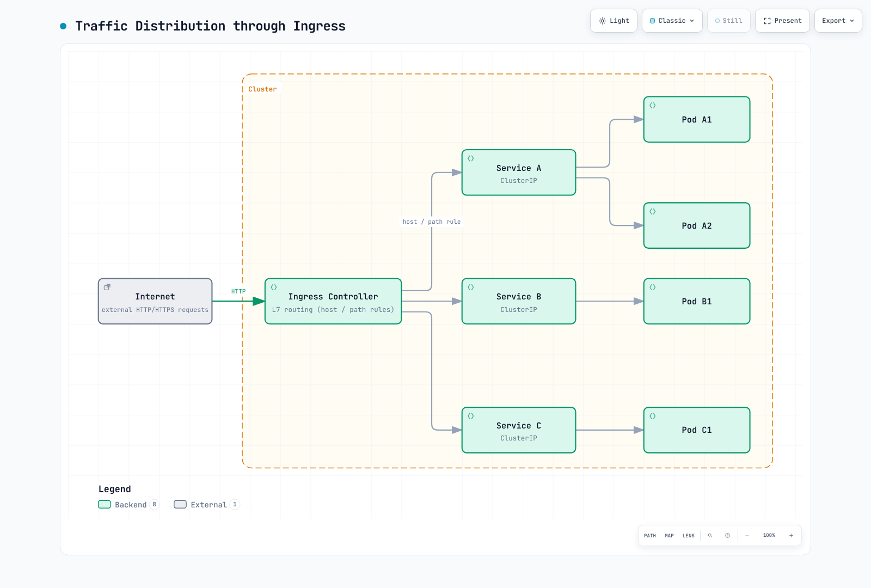Open the Classic style dropdown

[672, 21]
